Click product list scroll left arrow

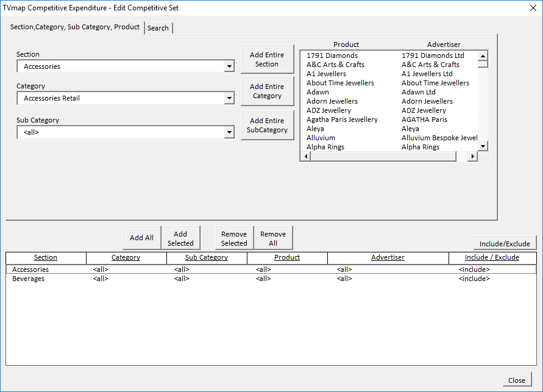coord(306,156)
